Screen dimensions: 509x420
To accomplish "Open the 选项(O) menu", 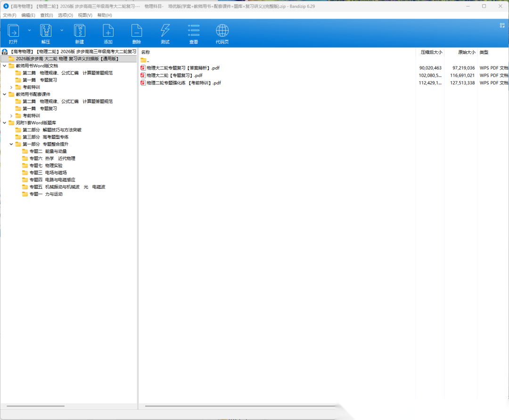I will 65,15.
